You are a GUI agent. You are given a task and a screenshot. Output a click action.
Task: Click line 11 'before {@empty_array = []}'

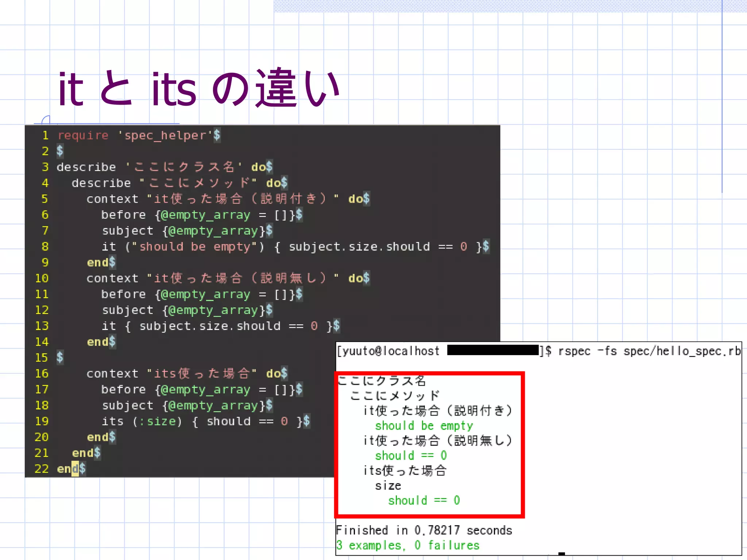click(x=198, y=294)
